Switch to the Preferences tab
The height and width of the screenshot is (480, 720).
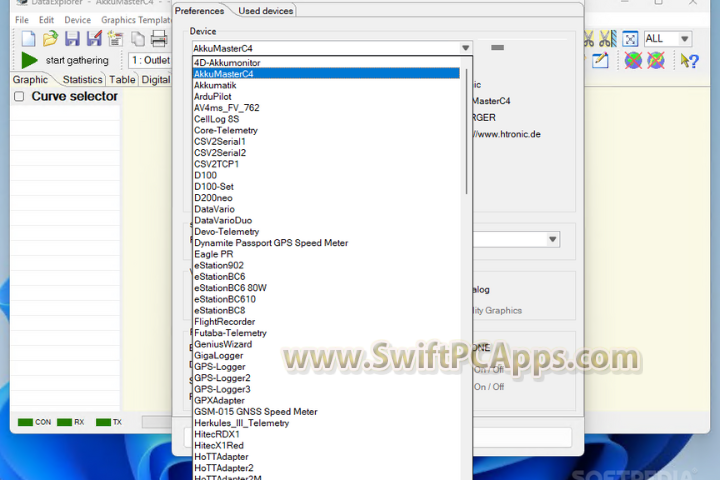tap(199, 11)
